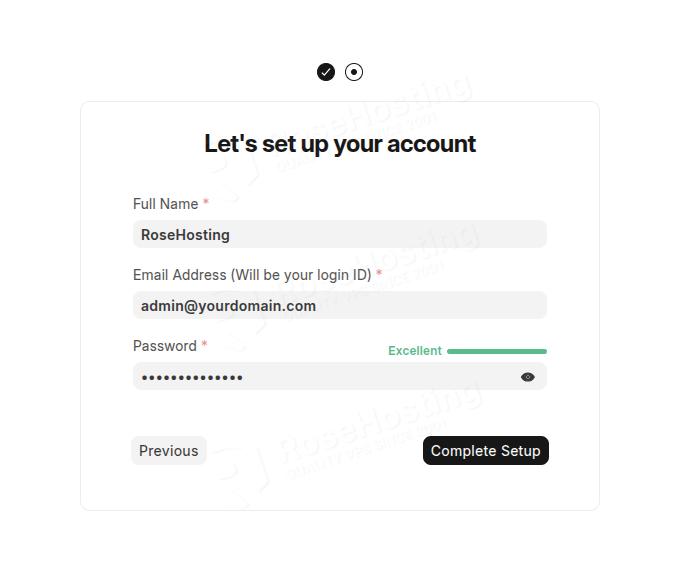
Task: Click the RoseHosting watermark above the heading
Action: 410,95
